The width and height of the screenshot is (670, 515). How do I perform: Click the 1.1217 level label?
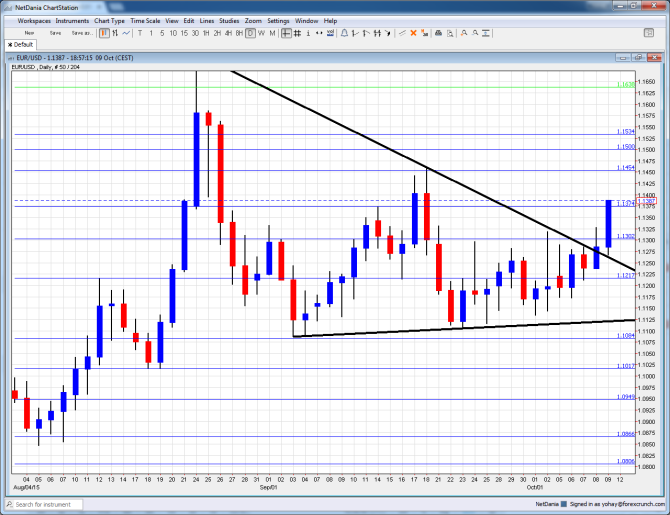coord(626,275)
